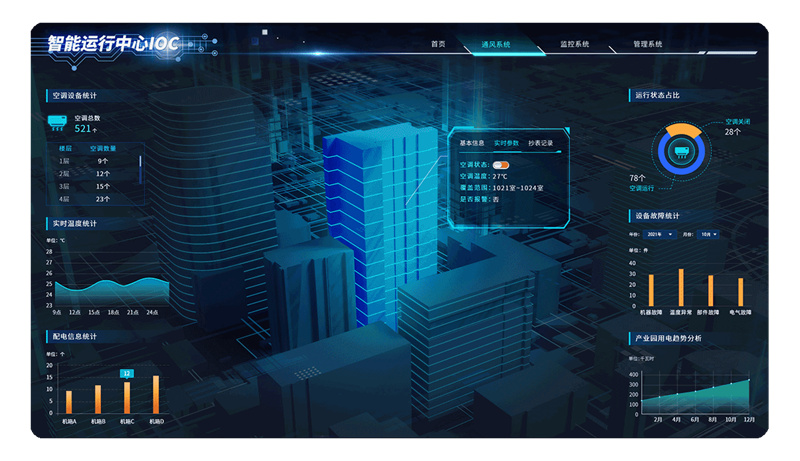Open the 月份 10月 dropdown

point(708,234)
